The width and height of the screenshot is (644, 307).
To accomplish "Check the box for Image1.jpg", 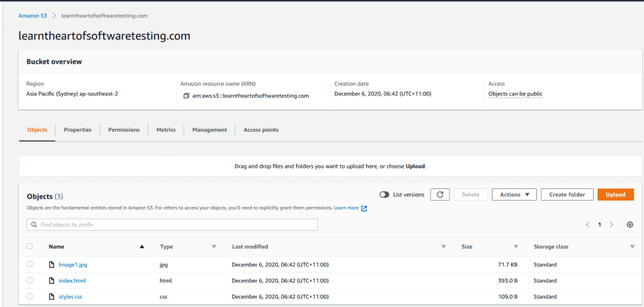I will [30, 264].
